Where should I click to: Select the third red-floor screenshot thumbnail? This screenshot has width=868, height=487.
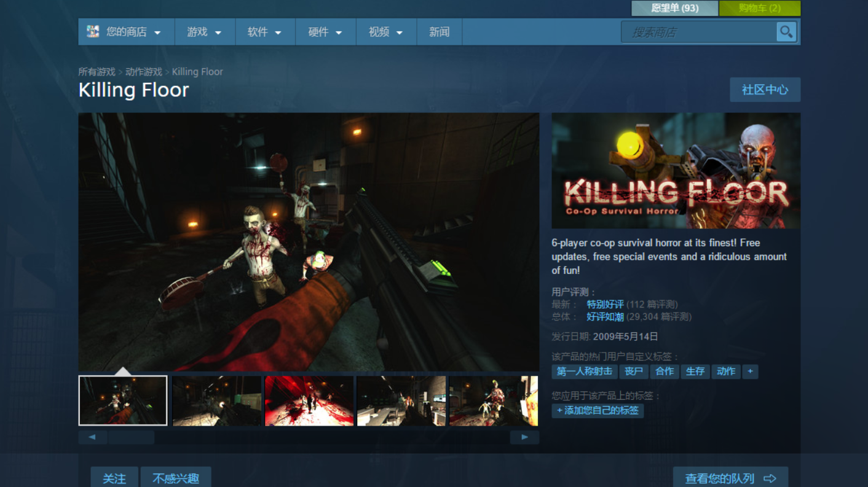pyautogui.click(x=309, y=401)
